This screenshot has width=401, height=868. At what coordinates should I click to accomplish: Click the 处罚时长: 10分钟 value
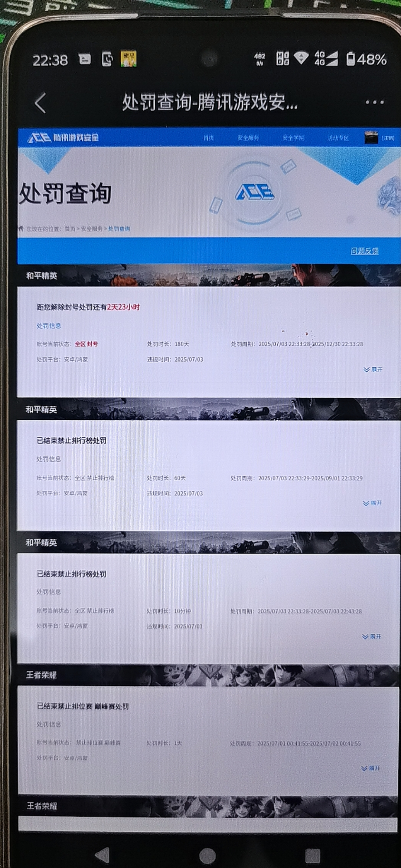coord(169,611)
